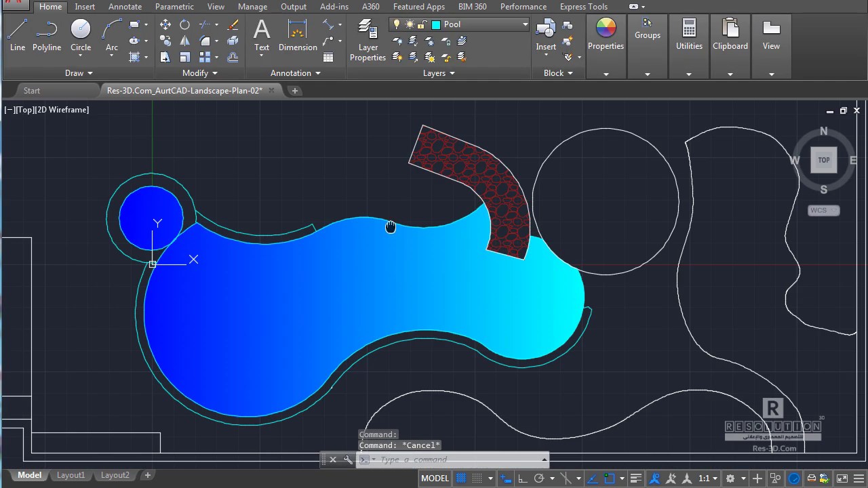Click the WCS coordinate system button
The image size is (868, 488).
click(823, 210)
